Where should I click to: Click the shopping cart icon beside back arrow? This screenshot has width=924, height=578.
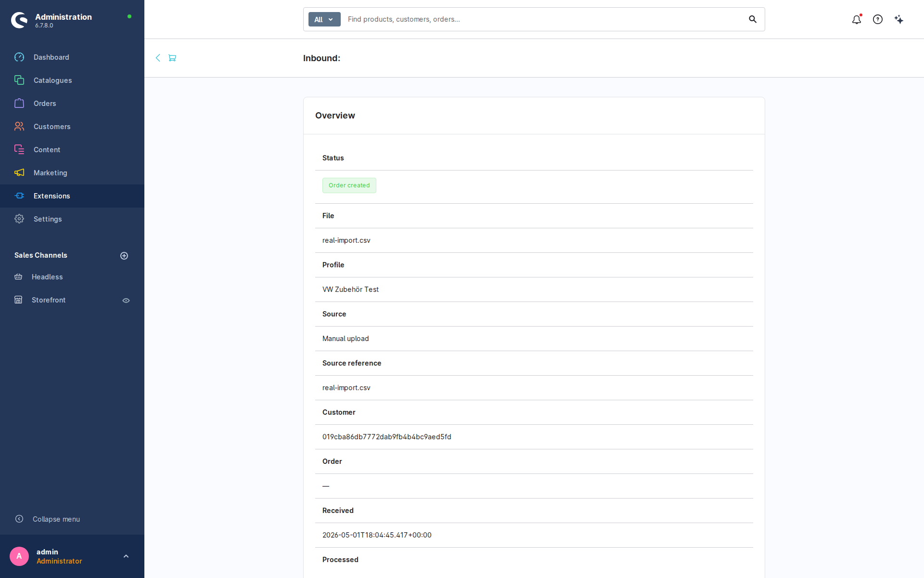[x=172, y=58]
